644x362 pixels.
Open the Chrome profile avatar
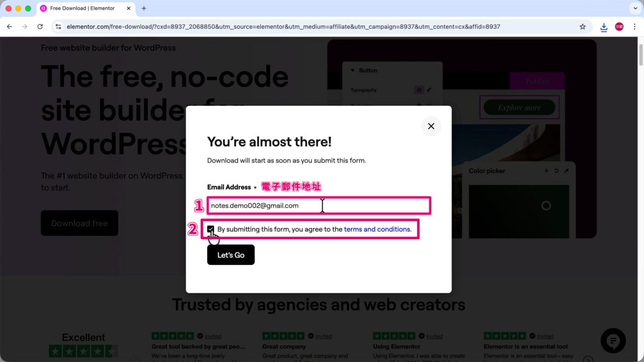coord(619,27)
